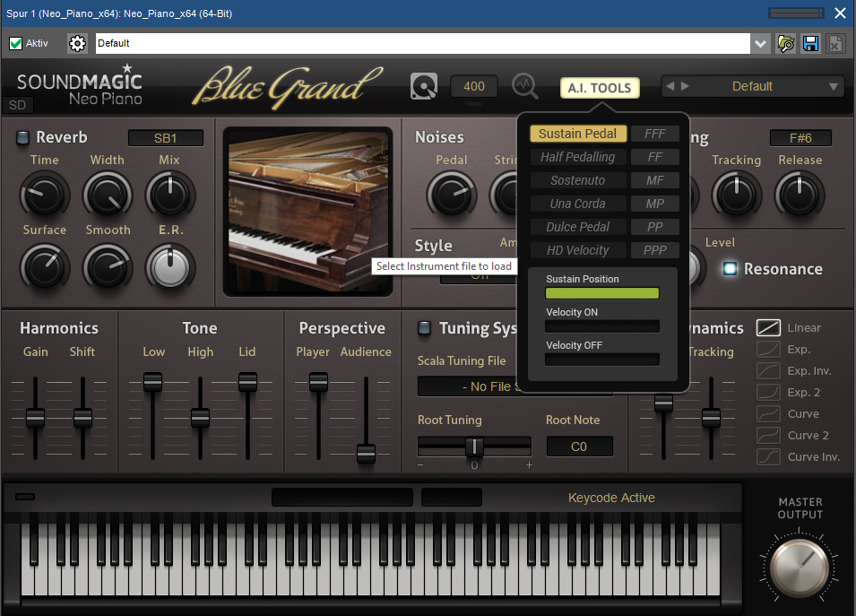856x616 pixels.
Task: Toggle the Tuning System enable switch
Action: 424,327
